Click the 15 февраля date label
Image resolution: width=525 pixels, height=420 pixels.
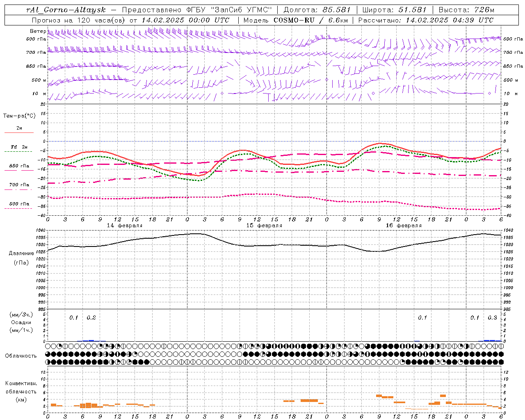(x=264, y=226)
